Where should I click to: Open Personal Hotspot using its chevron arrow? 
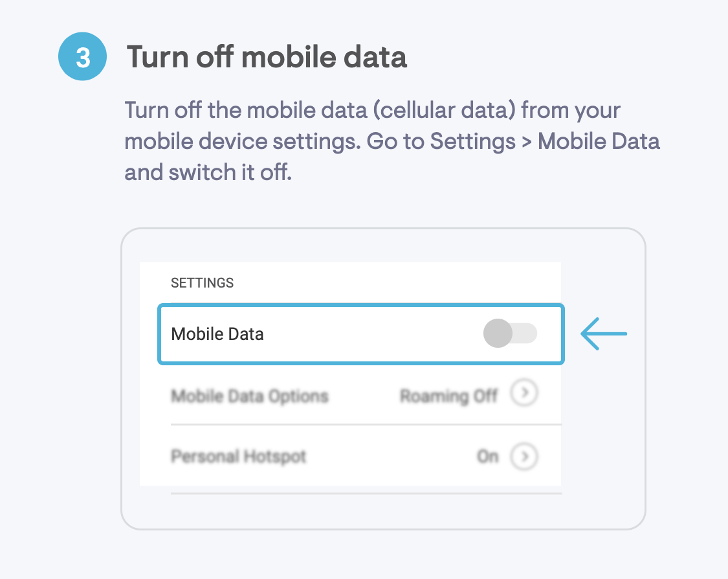tap(524, 457)
